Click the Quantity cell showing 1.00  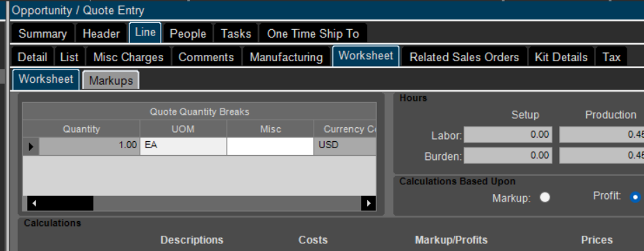coord(90,146)
